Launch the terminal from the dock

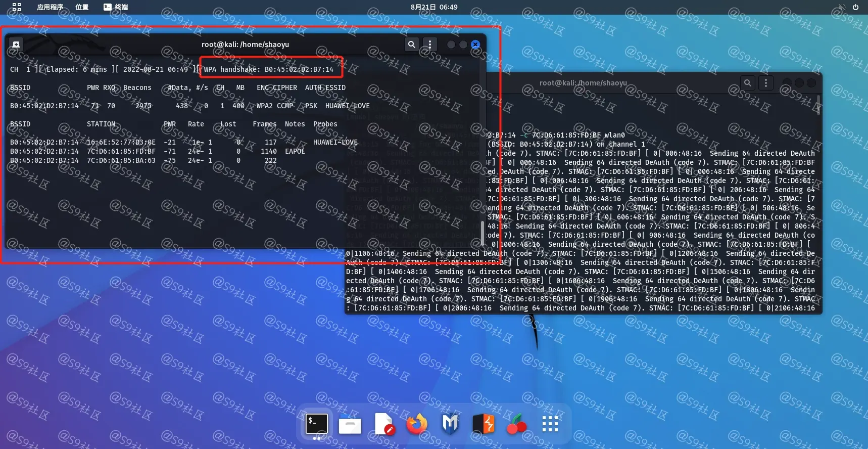point(317,424)
